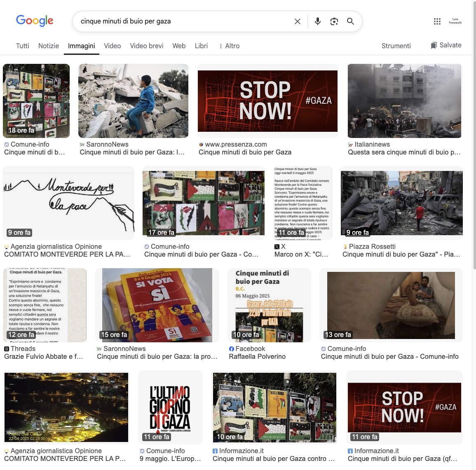Screen dimensions: 476x470
Task: Start voice search with the microphone icon
Action: tap(317, 21)
